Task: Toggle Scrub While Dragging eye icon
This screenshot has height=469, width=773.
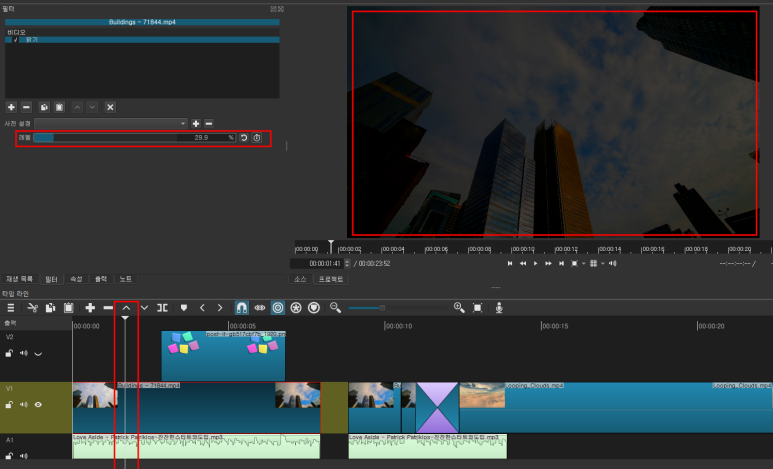Action: click(260, 308)
